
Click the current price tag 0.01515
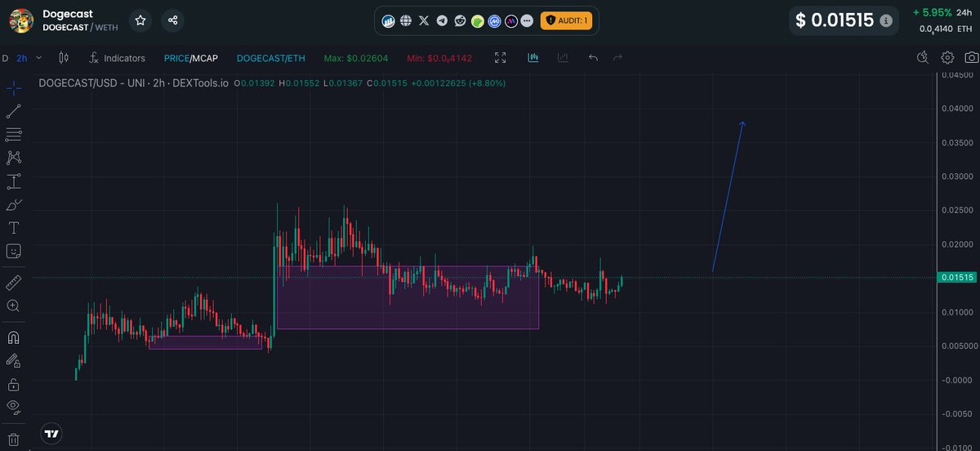tap(957, 278)
